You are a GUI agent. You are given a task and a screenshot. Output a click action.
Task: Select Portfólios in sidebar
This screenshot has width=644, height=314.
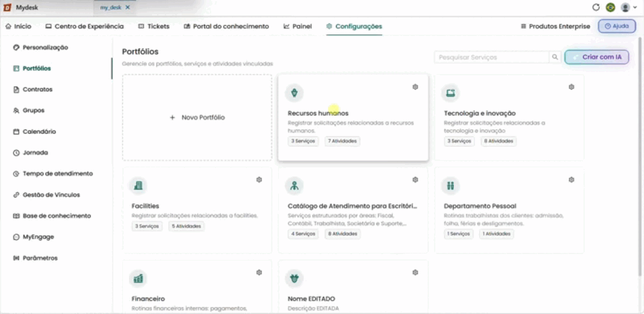point(32,69)
